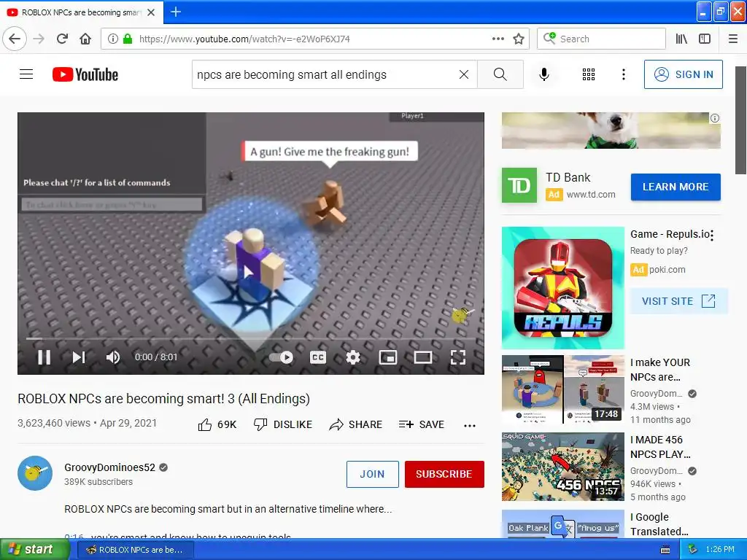Show site information icon in address bar

tap(112, 39)
